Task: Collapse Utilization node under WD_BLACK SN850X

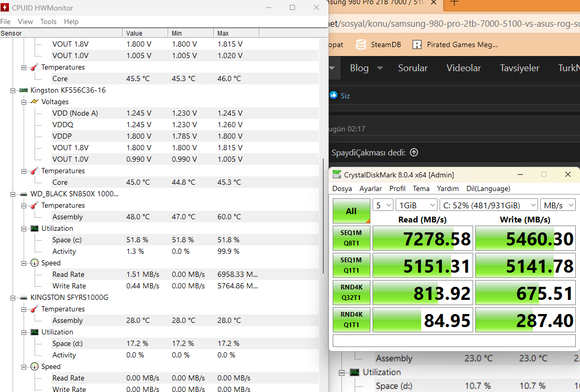Action: (24, 229)
